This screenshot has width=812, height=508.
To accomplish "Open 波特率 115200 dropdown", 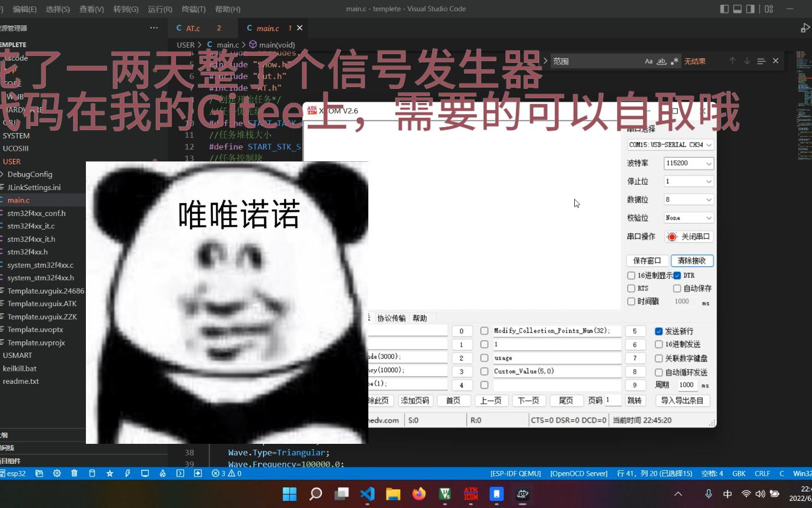I will point(688,163).
